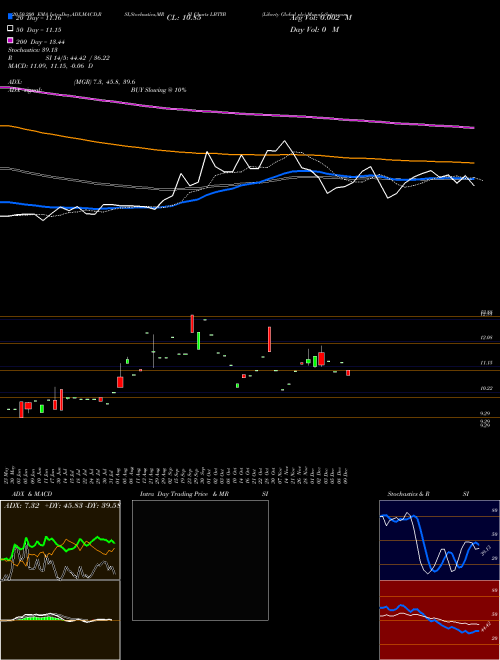Click the 12.08 price axis label
This screenshot has height=660, width=500.
click(486, 338)
